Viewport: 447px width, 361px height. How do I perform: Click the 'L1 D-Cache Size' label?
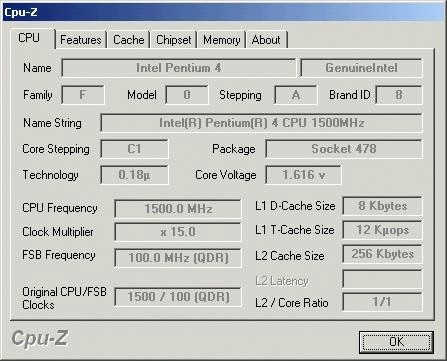click(295, 206)
